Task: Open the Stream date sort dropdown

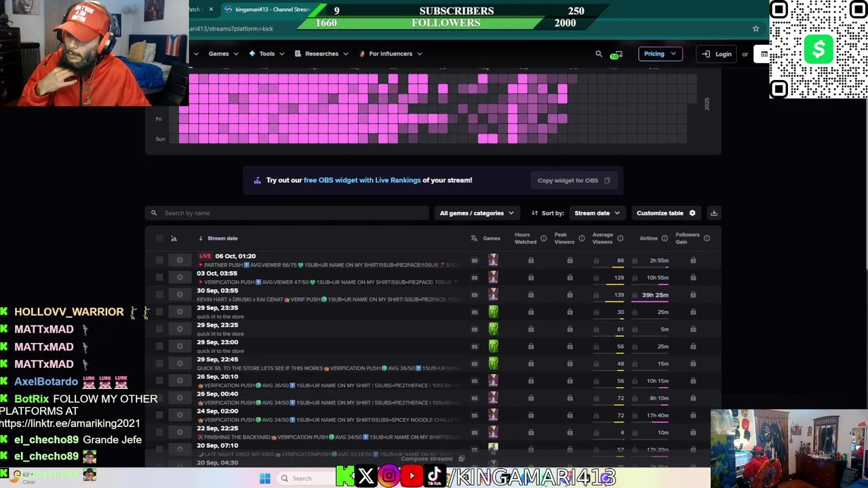Action: [x=597, y=213]
